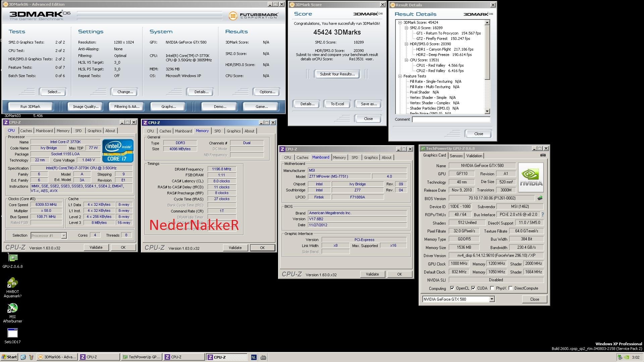
Task: Launch HWBOT Aquamark3 desktop icon
Action: (13, 288)
